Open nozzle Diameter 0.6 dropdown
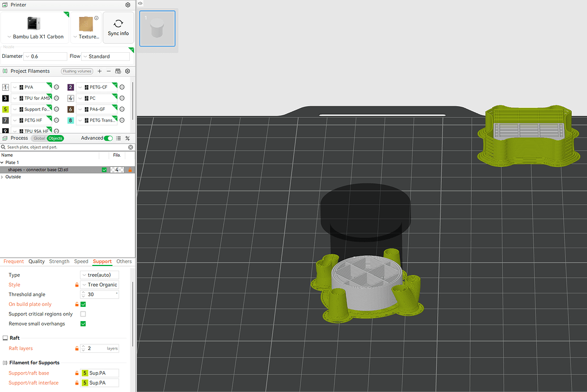Image resolution: width=587 pixels, height=392 pixels. [x=45, y=57]
